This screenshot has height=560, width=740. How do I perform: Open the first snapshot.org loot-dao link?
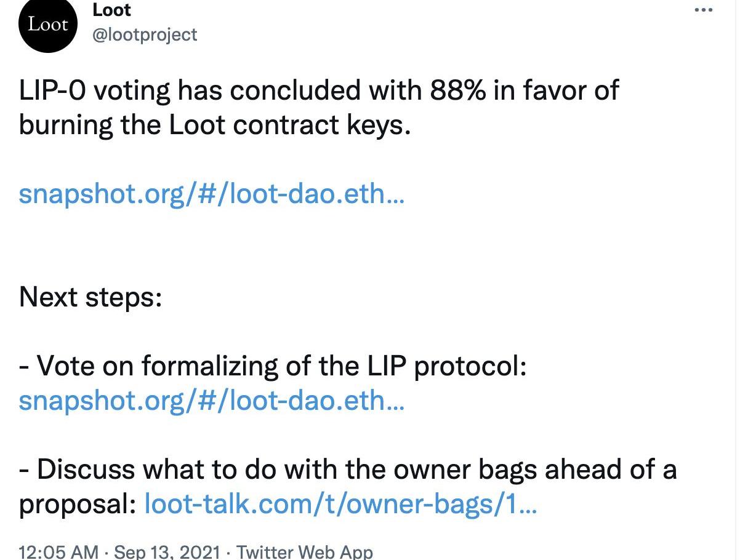pos(212,194)
